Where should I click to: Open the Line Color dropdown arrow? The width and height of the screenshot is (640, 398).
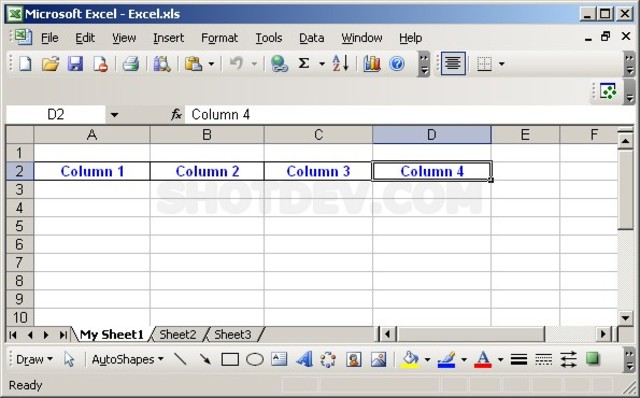pyautogui.click(x=464, y=360)
